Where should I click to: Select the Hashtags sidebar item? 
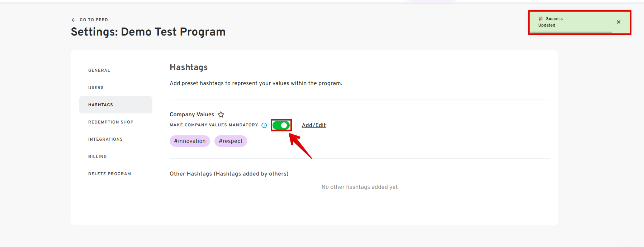[x=101, y=105]
